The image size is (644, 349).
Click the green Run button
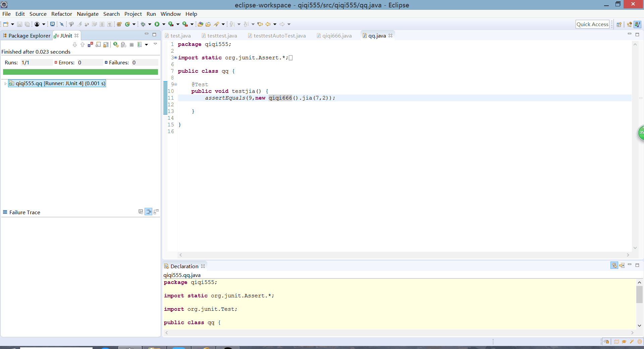[x=157, y=24]
